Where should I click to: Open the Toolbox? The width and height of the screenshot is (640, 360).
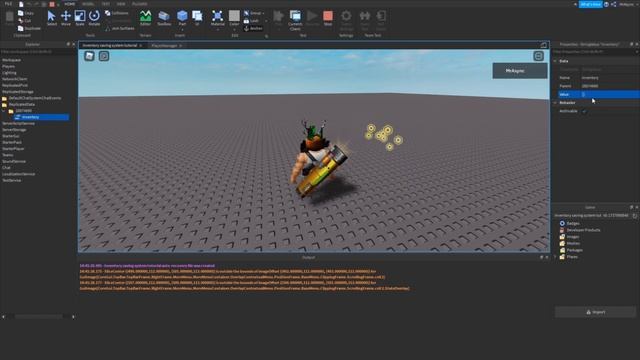click(x=164, y=18)
